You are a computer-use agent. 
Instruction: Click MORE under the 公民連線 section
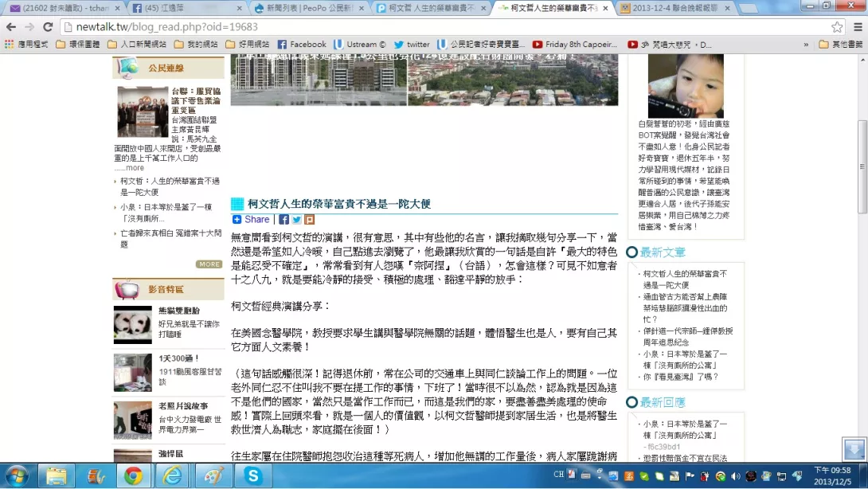click(x=209, y=264)
